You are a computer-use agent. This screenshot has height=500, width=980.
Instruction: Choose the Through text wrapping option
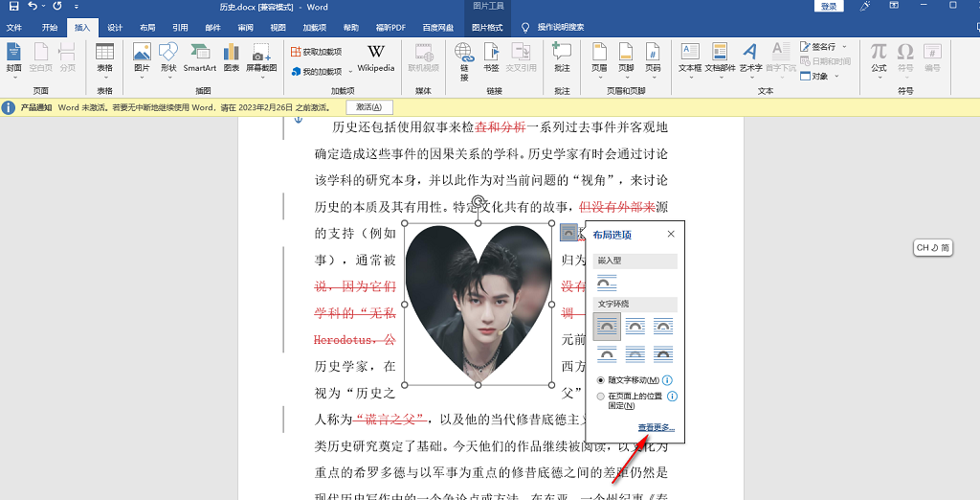click(x=663, y=326)
